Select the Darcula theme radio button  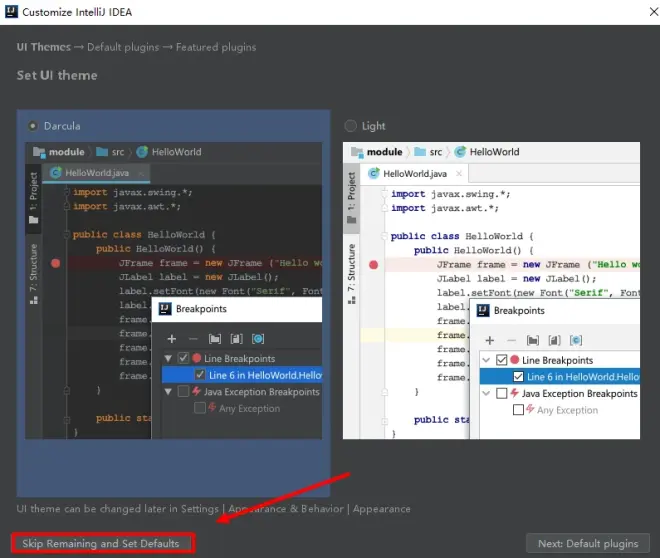pos(33,126)
